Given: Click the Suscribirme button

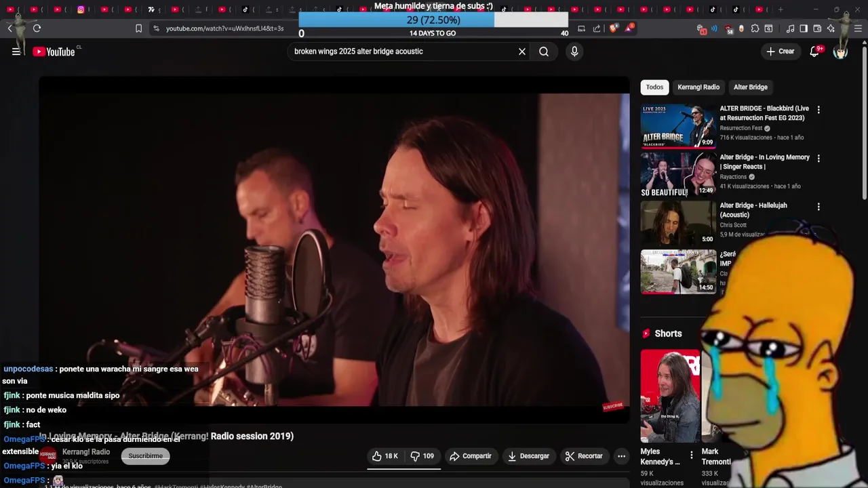Looking at the screenshot, I should point(145,456).
